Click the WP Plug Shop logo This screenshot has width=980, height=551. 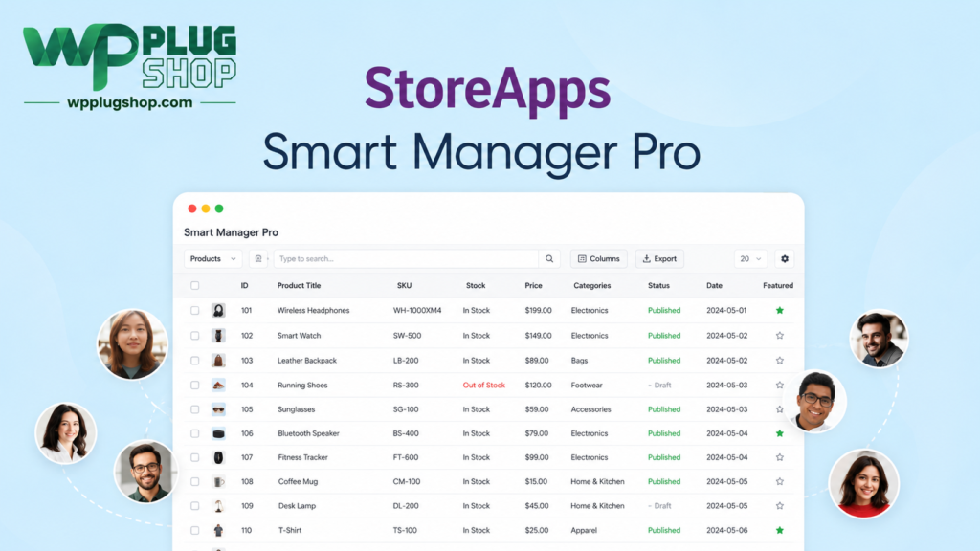pyautogui.click(x=130, y=65)
